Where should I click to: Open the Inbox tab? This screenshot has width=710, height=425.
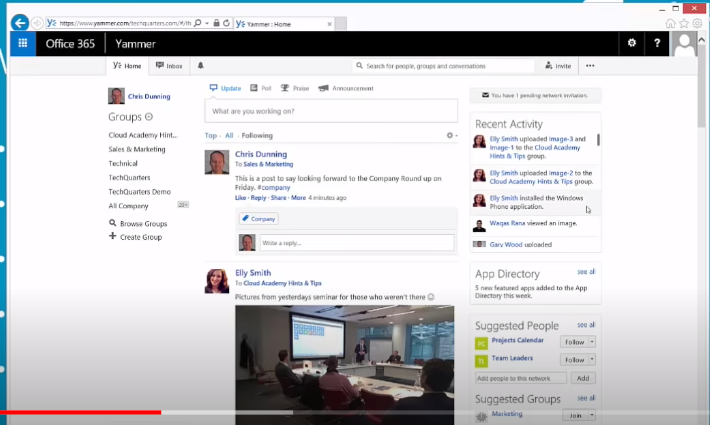point(169,66)
